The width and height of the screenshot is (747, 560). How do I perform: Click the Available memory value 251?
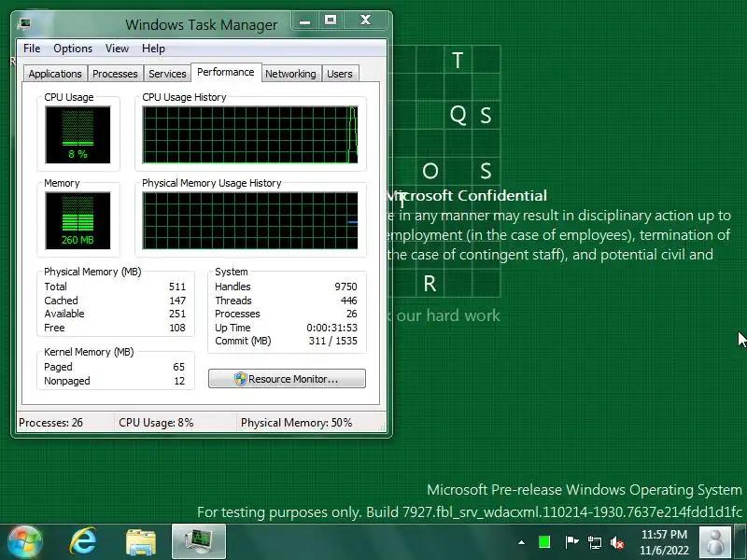pos(176,314)
